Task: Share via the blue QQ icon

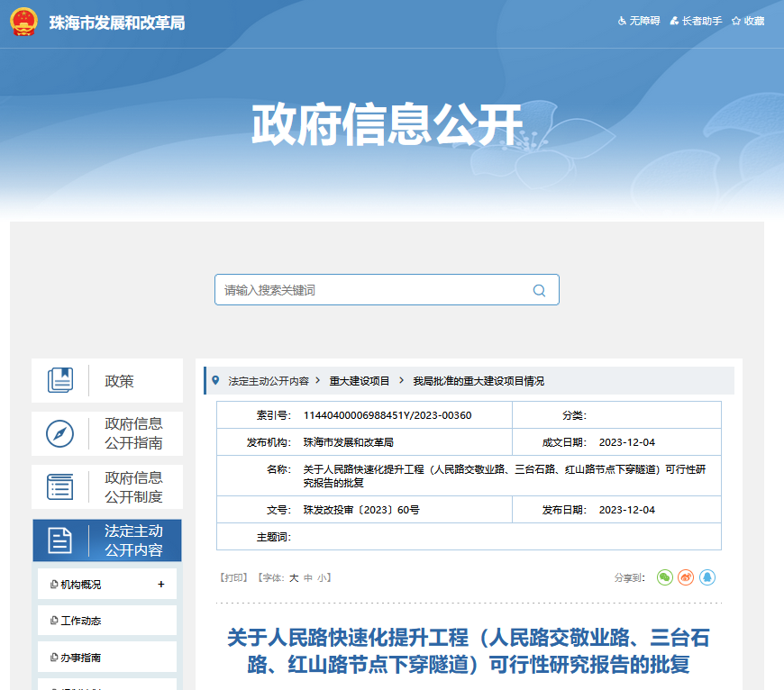Action: point(707,577)
